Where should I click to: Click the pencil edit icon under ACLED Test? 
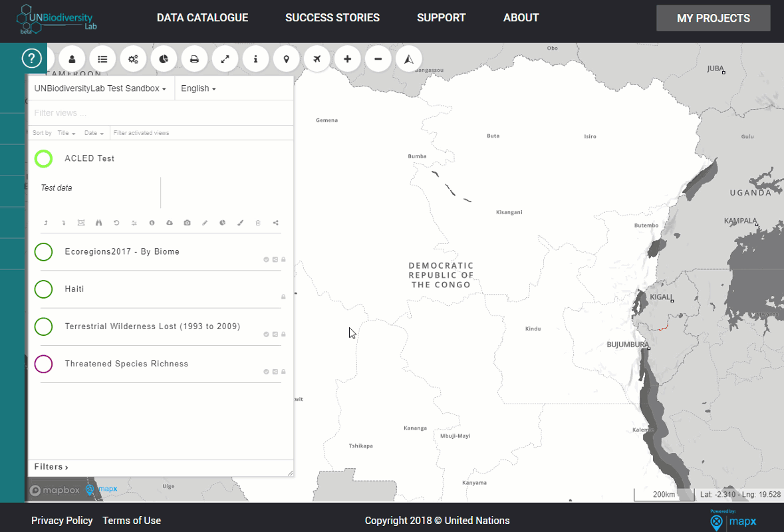click(205, 223)
